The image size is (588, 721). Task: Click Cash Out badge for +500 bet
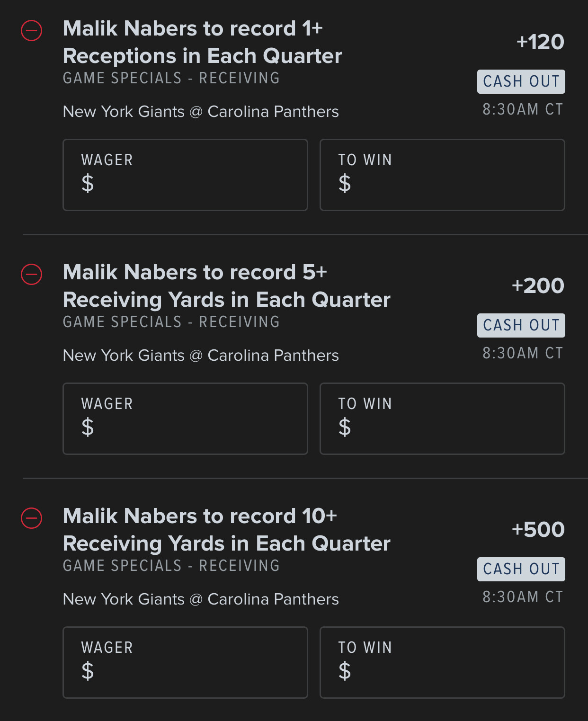521,569
